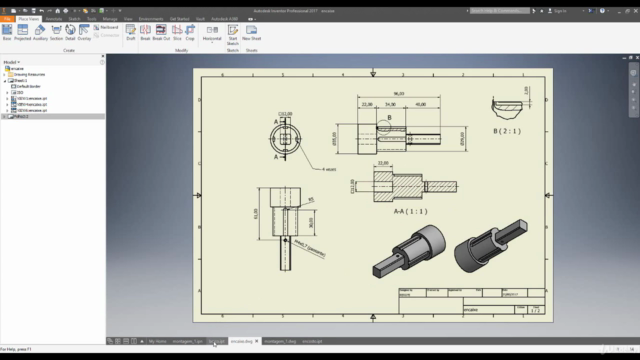Click Start Sketch
This screenshot has width=640, height=360.
click(233, 35)
